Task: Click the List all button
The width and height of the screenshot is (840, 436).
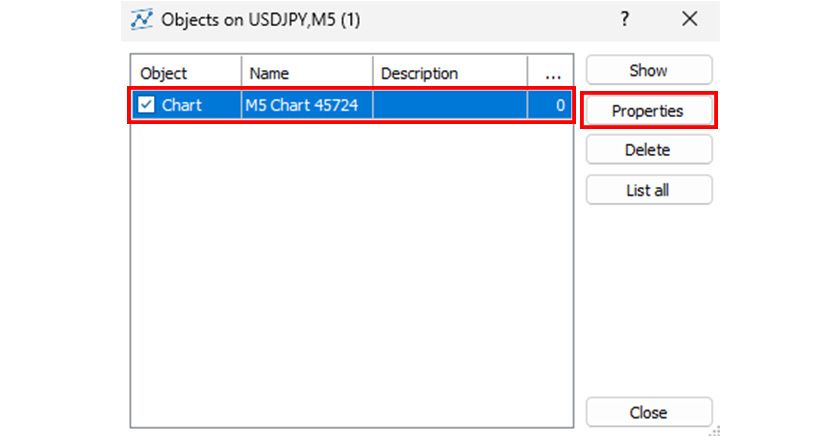Action: [x=648, y=190]
